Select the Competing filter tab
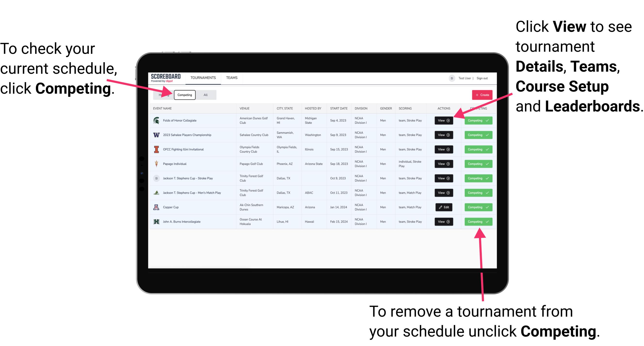This screenshot has width=644, height=346. pos(184,95)
